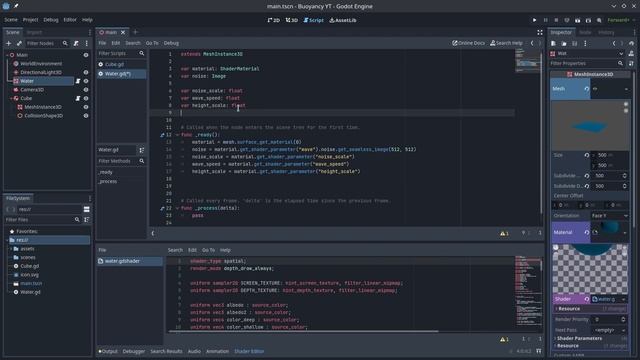
Task: Toggle visibility of Water node
Action: pyautogui.click(x=86, y=81)
